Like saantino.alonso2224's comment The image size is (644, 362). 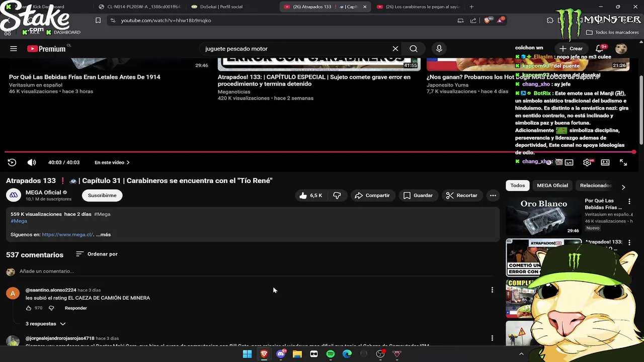29,308
